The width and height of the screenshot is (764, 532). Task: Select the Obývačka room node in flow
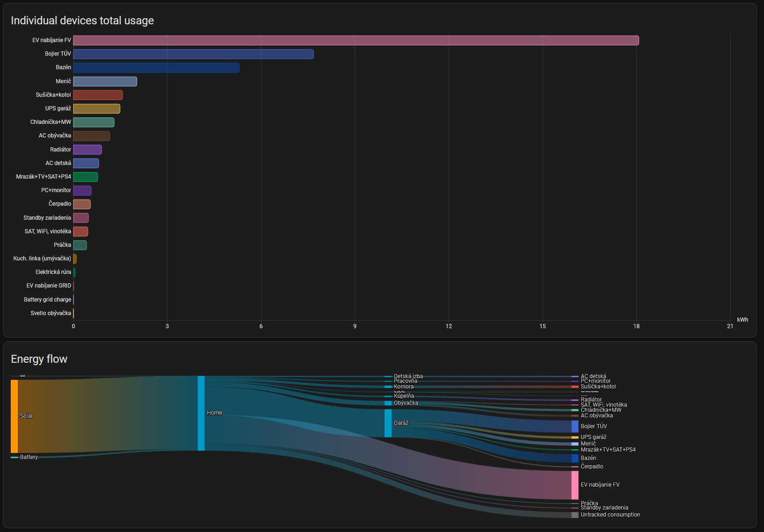[388, 403]
